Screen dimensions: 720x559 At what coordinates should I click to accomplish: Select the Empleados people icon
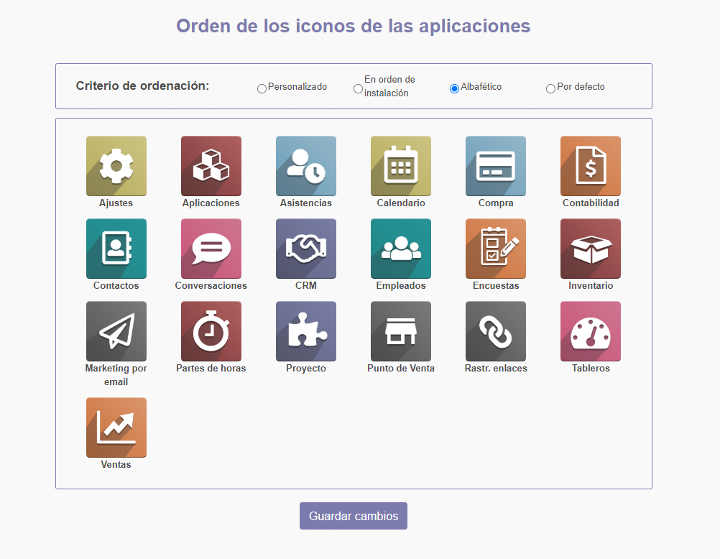(401, 248)
